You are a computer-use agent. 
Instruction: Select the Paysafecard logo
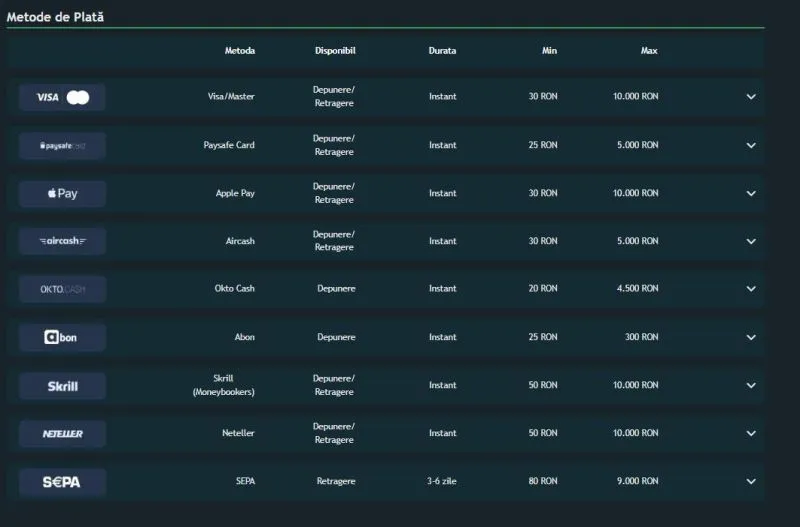pos(62,146)
